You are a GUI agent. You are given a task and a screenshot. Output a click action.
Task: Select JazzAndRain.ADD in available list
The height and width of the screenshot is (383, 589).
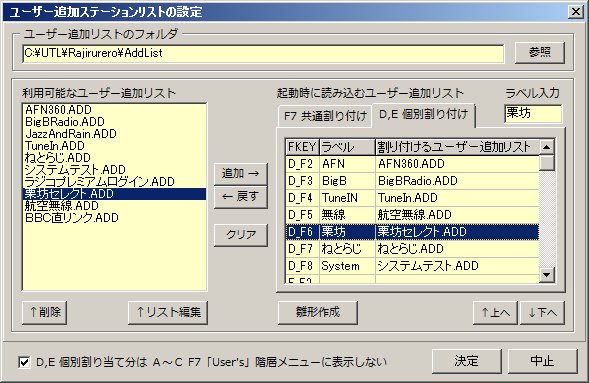point(114,134)
